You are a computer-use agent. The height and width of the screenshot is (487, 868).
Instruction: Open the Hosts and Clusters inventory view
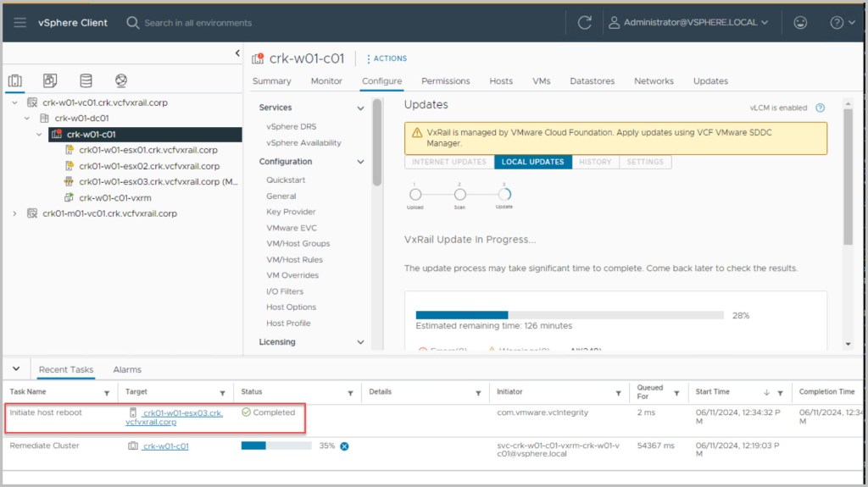point(15,80)
